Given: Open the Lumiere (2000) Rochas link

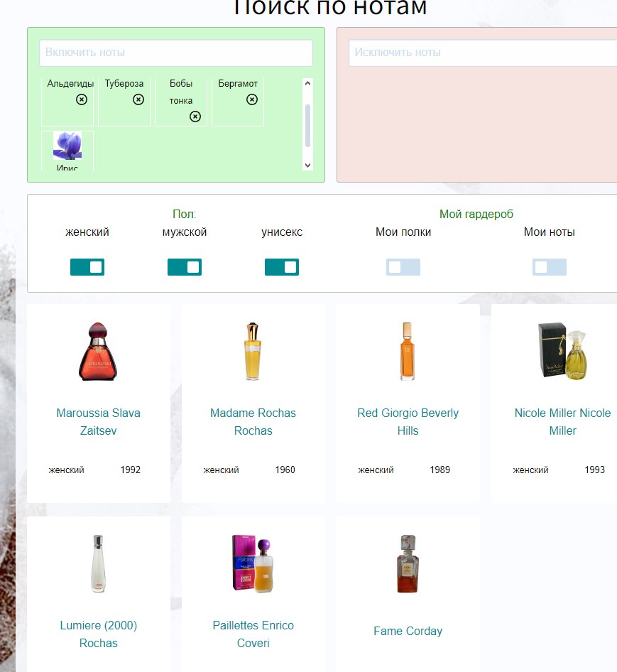Looking at the screenshot, I should pyautogui.click(x=98, y=634).
